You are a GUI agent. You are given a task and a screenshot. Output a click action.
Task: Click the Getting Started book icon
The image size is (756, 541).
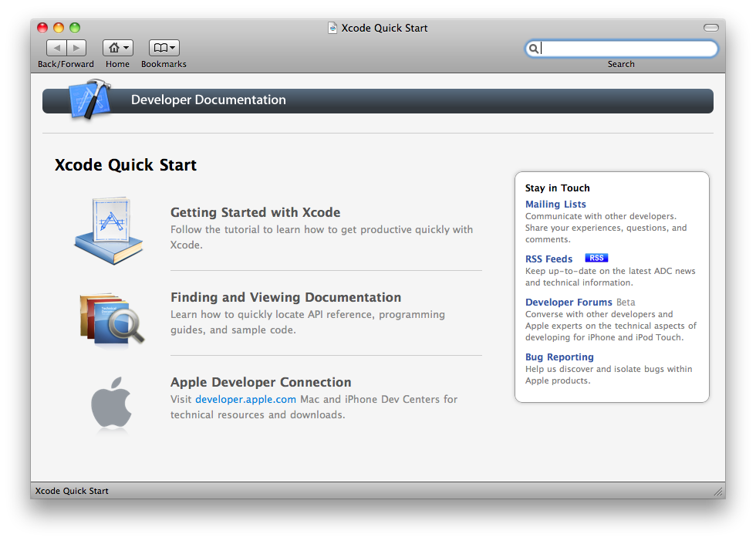point(109,231)
